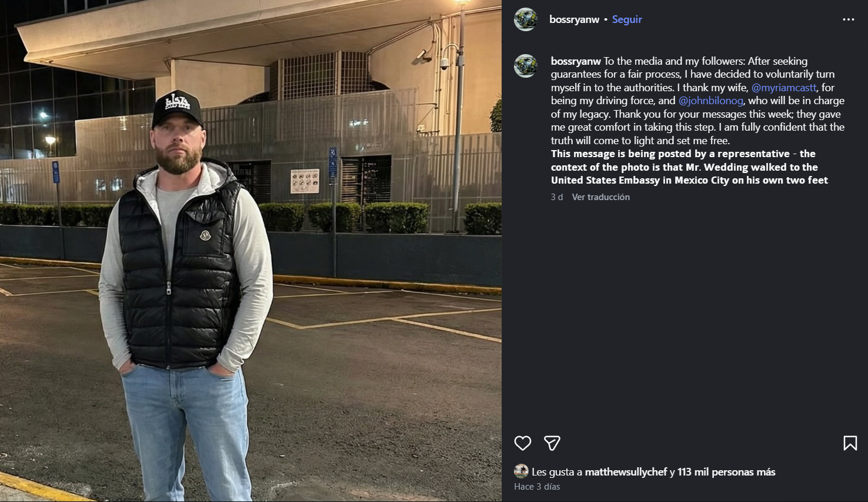Open bossryanw username in post header
This screenshot has height=502, width=868.
(574, 19)
